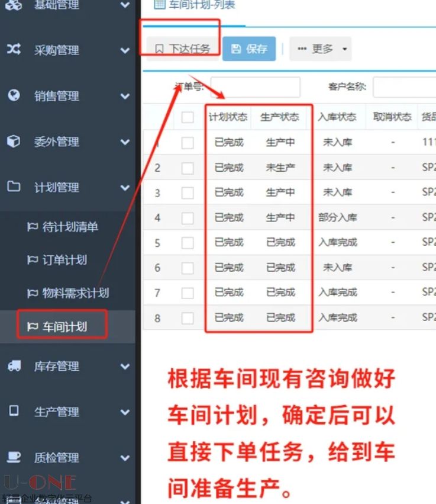Click the flag icon beside 车间计划

coord(33,326)
